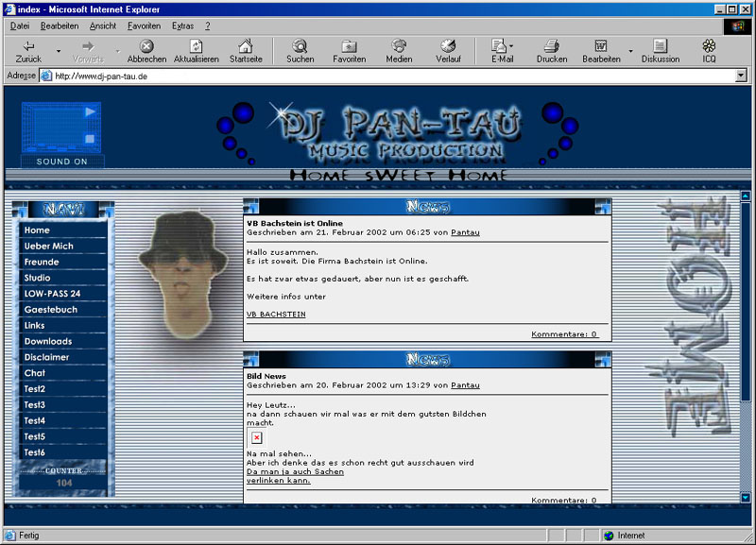756x545 pixels.
Task: Open Kommentare link of VB Bachstein post
Action: (564, 333)
